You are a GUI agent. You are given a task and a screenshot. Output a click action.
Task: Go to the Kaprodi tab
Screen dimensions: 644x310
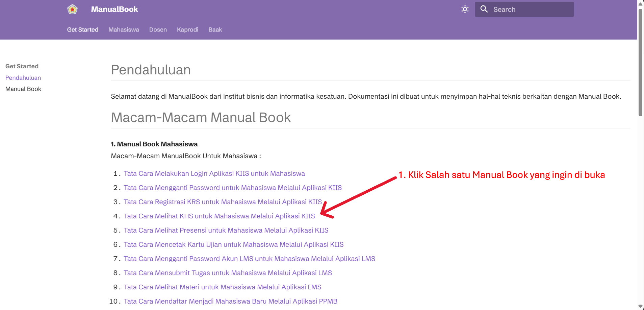tap(187, 30)
